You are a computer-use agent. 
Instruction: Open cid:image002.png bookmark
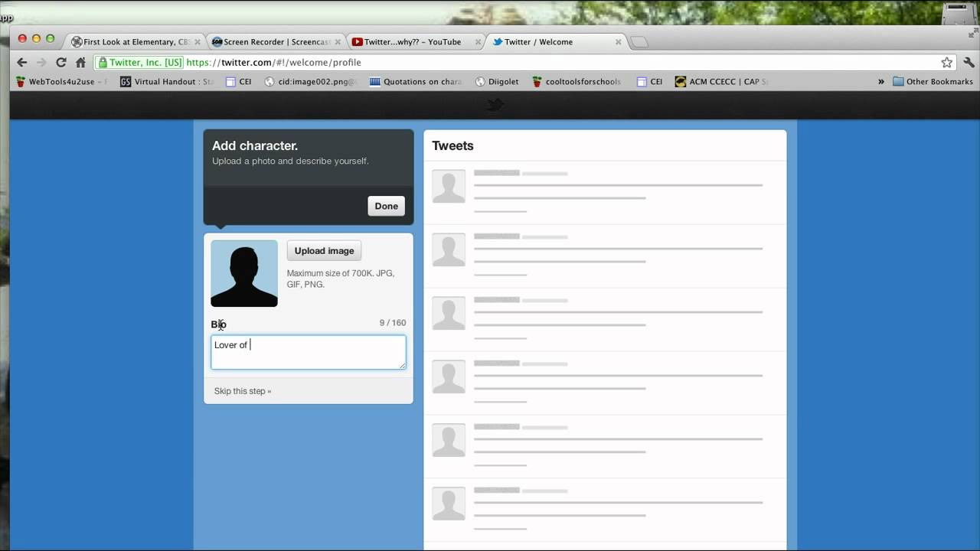(311, 82)
